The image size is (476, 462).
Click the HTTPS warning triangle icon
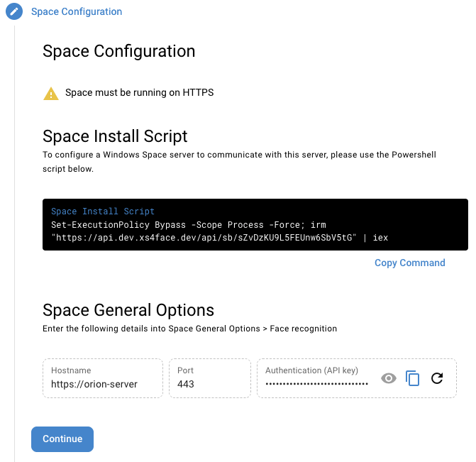(51, 93)
